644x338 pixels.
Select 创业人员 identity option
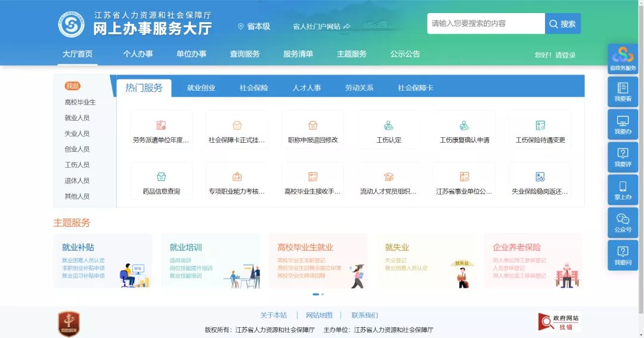77,149
